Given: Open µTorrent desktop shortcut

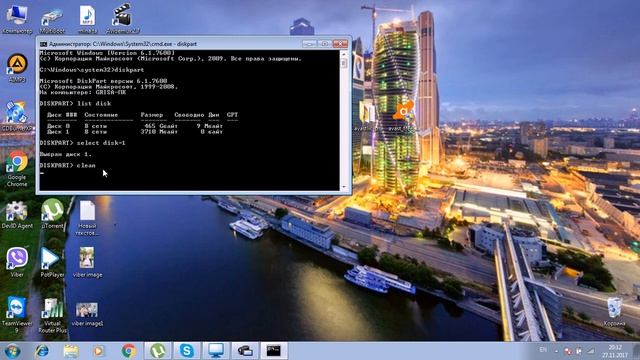Looking at the screenshot, I should point(52,213).
